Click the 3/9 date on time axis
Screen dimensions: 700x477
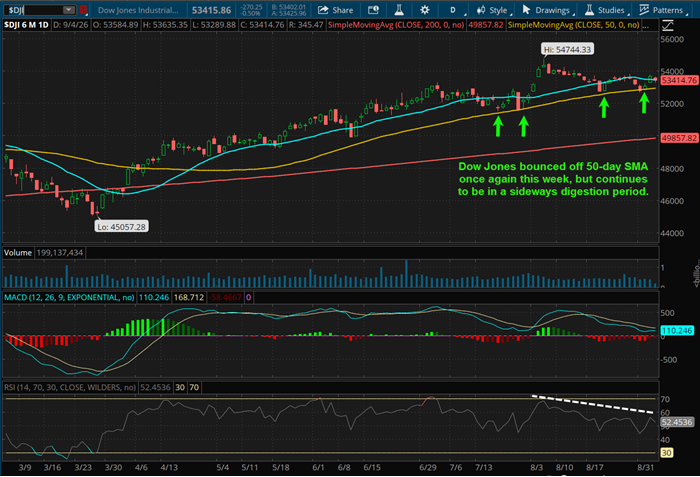(x=25, y=468)
